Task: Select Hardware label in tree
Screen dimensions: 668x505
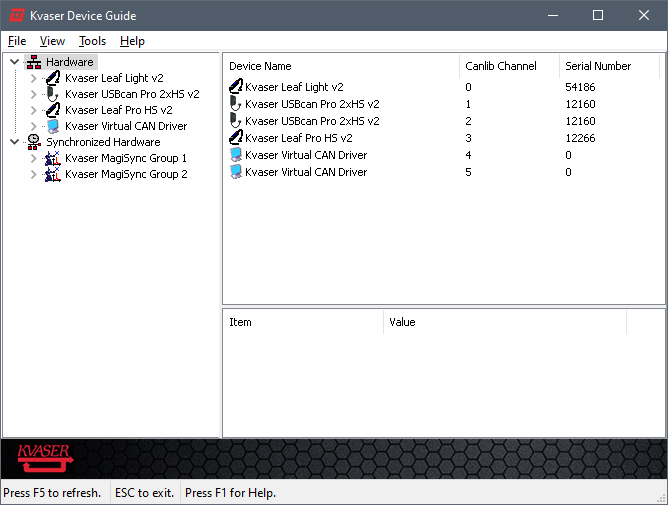Action: pyautogui.click(x=70, y=62)
